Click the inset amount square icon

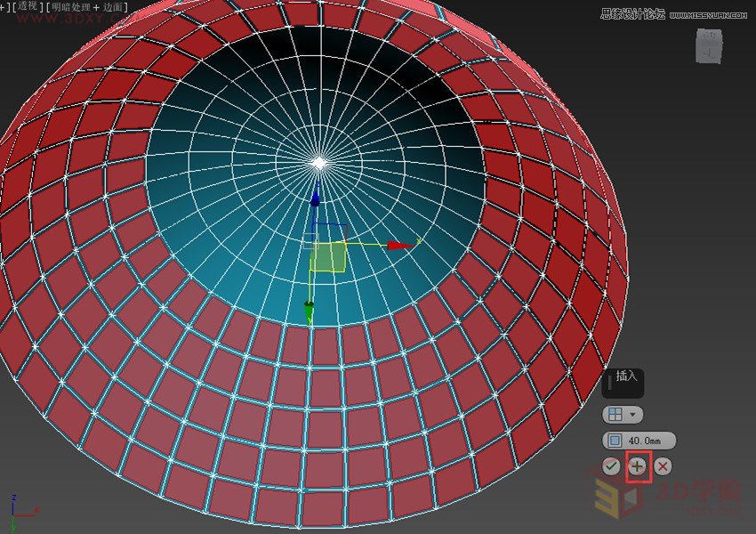tap(615, 441)
